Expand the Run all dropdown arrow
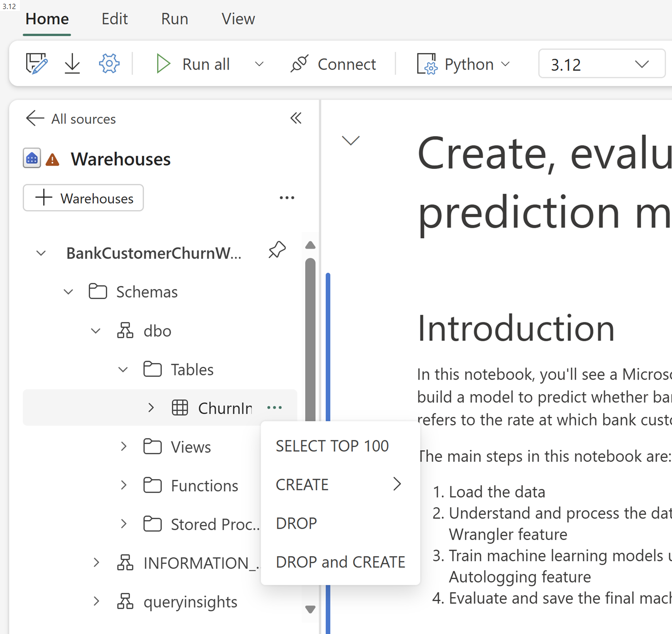Screen dimensions: 672x634 259,64
